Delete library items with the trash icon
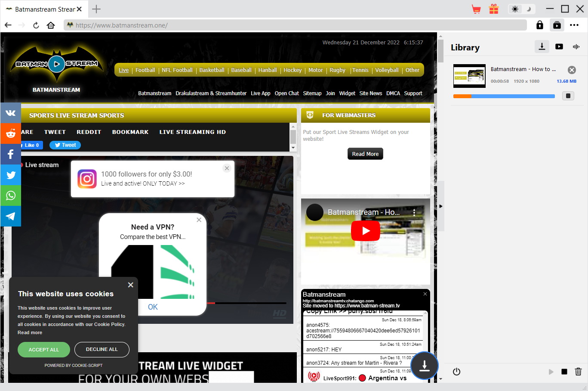Image resolution: width=588 pixels, height=391 pixels. tap(578, 372)
